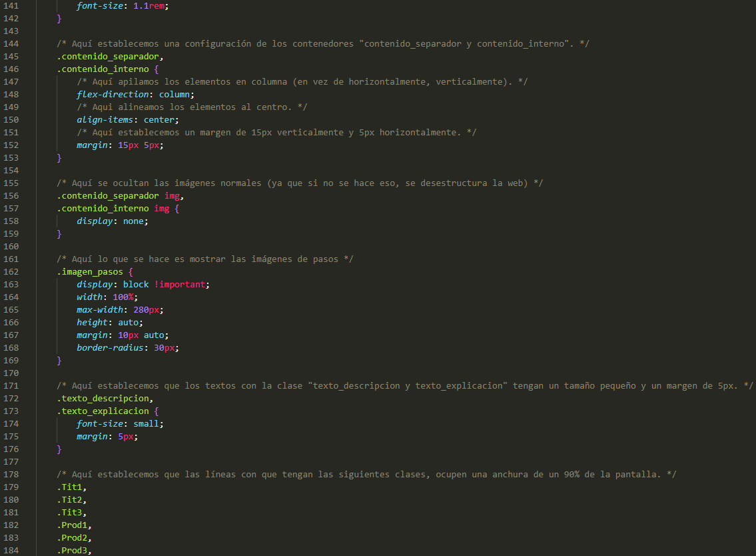Click the comment about mostrar las imágenes de pasos
Image resolution: width=756 pixels, height=556 pixels.
point(205,259)
